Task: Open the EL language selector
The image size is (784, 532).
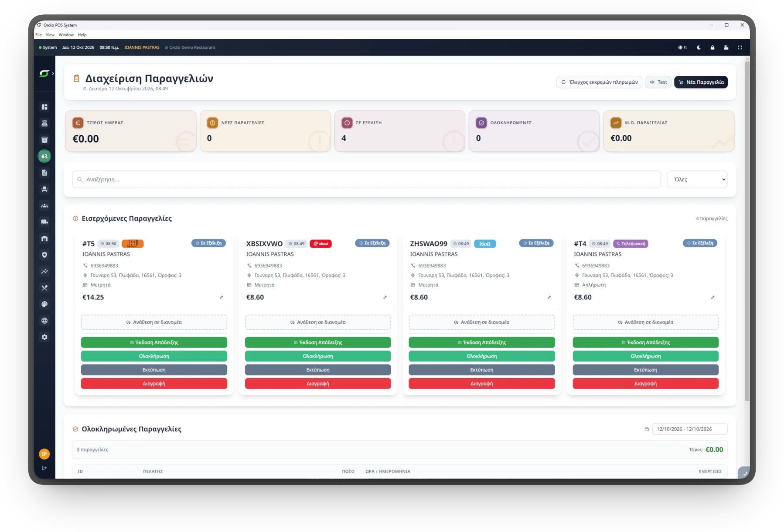Action: pos(683,48)
